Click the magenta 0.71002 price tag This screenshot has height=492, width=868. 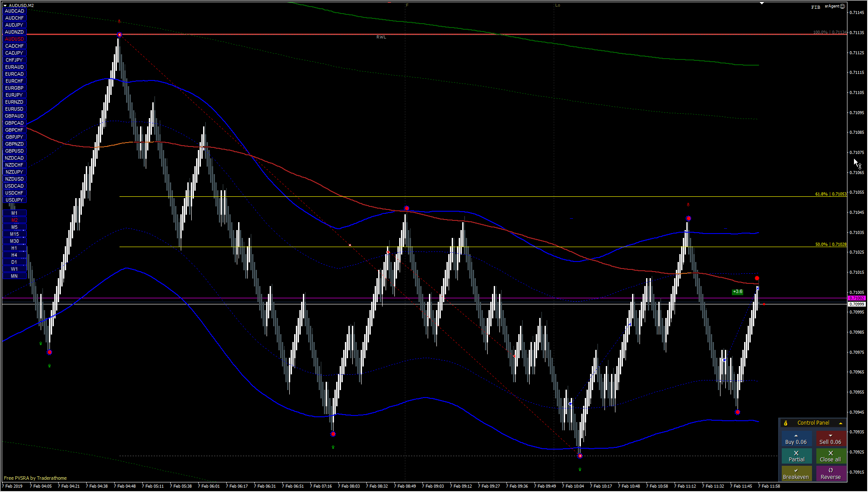click(x=857, y=298)
